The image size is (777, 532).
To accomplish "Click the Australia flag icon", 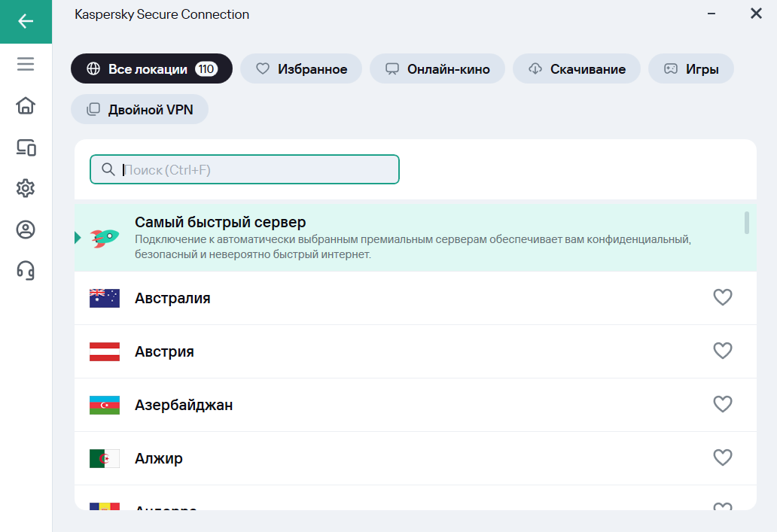I will coord(104,298).
